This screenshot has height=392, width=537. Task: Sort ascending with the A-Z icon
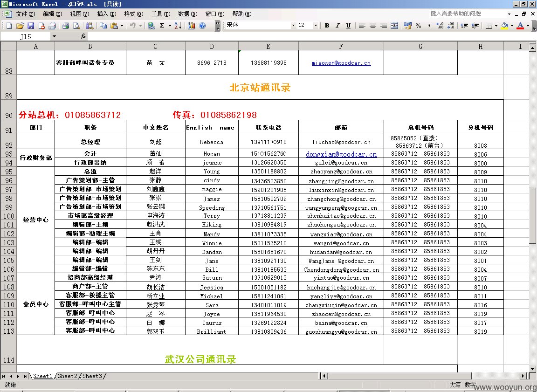click(x=178, y=26)
